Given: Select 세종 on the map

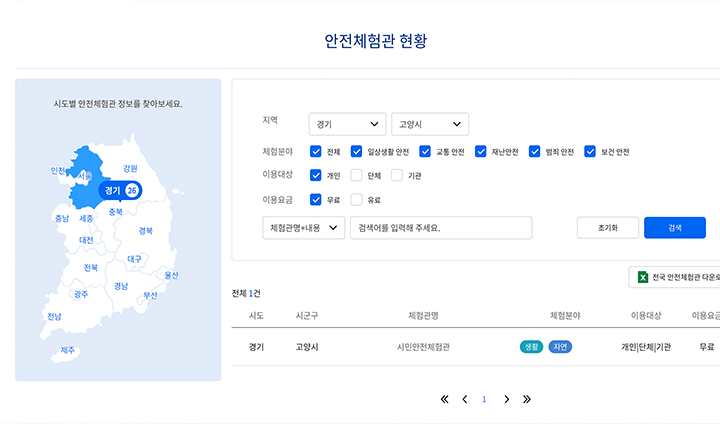Looking at the screenshot, I should pos(86,218).
